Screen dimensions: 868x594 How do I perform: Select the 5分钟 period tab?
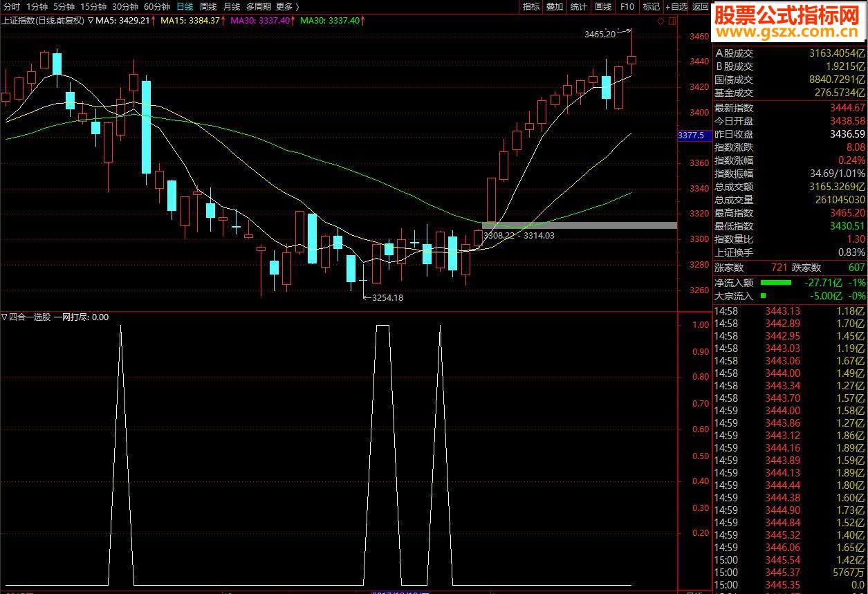pos(64,6)
